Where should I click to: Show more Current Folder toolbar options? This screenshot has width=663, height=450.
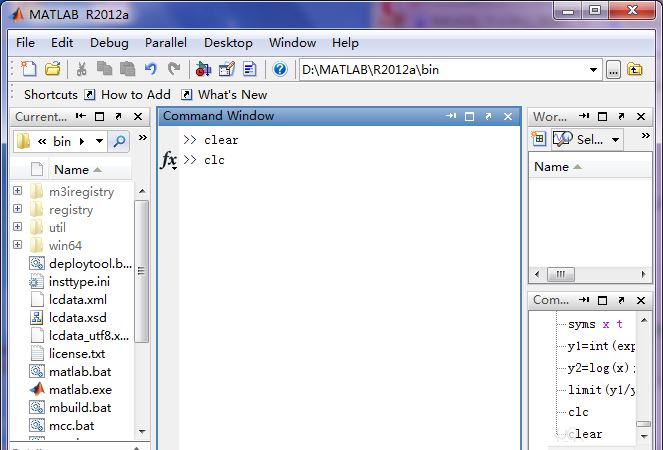[143, 137]
